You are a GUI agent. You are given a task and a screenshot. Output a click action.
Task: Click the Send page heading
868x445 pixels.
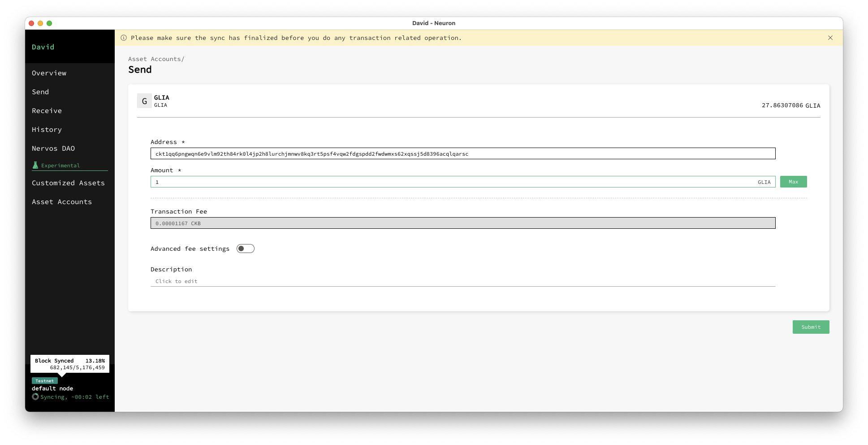140,70
